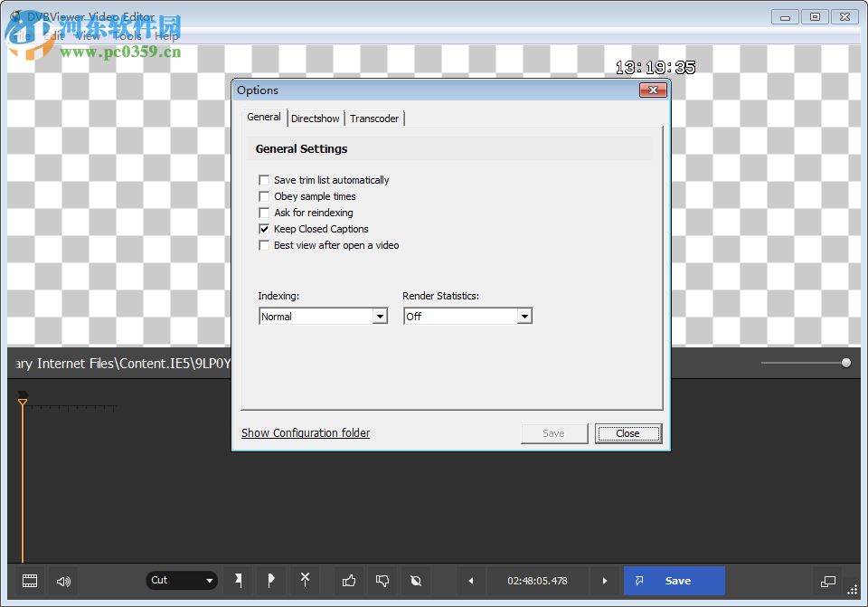The image size is (868, 607).
Task: Mark segment as keep with thumbs-up icon
Action: (x=348, y=581)
